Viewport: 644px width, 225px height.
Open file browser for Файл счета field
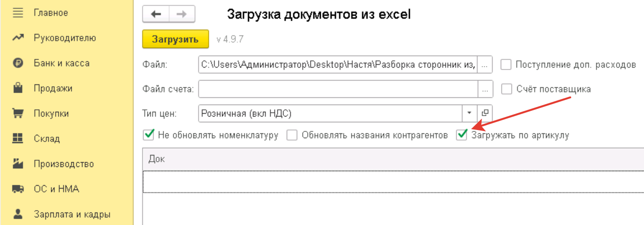(x=486, y=89)
